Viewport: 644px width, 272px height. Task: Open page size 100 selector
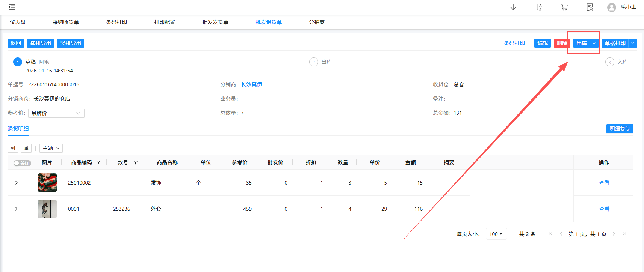click(496, 234)
